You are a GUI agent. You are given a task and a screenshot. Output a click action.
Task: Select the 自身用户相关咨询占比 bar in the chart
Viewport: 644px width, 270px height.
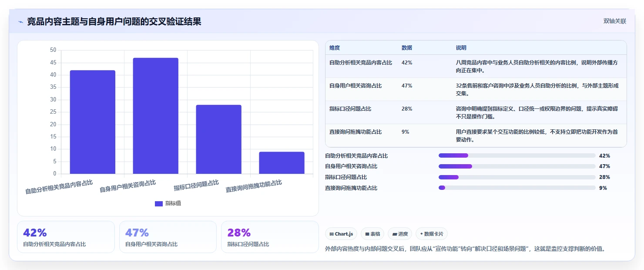[x=156, y=116]
